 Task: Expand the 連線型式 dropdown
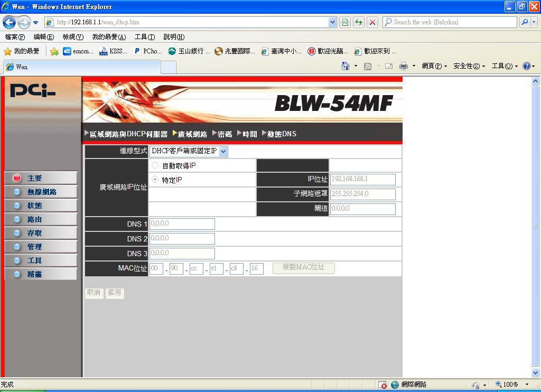coord(189,151)
